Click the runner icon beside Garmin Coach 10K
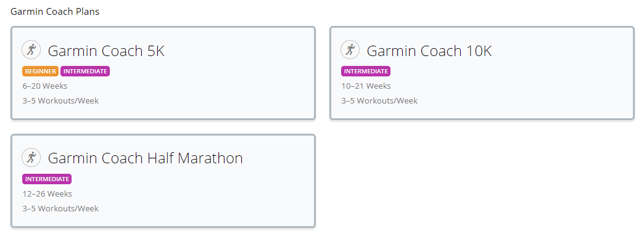 tap(350, 50)
